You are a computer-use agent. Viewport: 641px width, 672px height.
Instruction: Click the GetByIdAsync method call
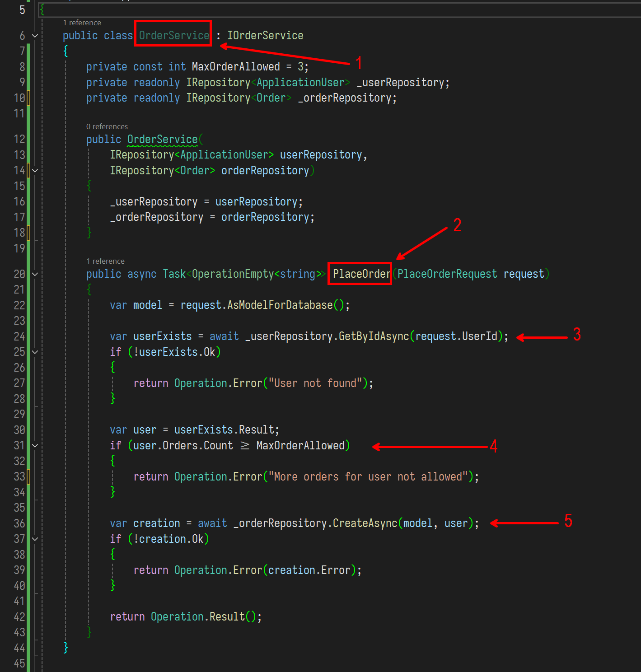click(374, 336)
